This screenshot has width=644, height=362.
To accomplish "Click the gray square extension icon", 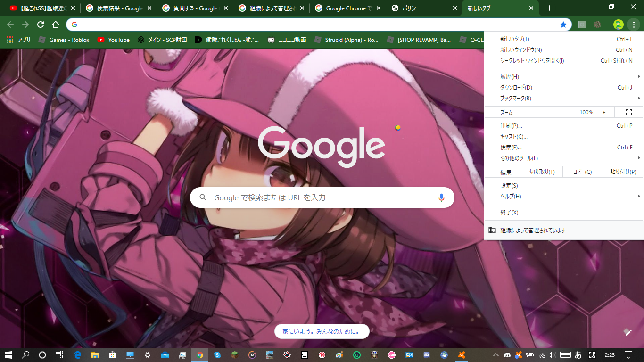I will 582,25.
